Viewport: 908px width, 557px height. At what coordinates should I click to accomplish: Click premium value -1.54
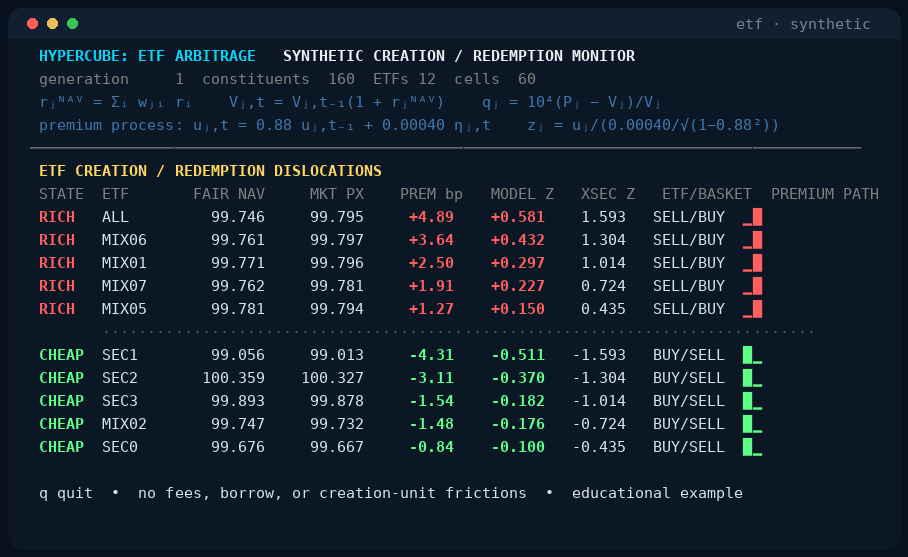pos(431,401)
